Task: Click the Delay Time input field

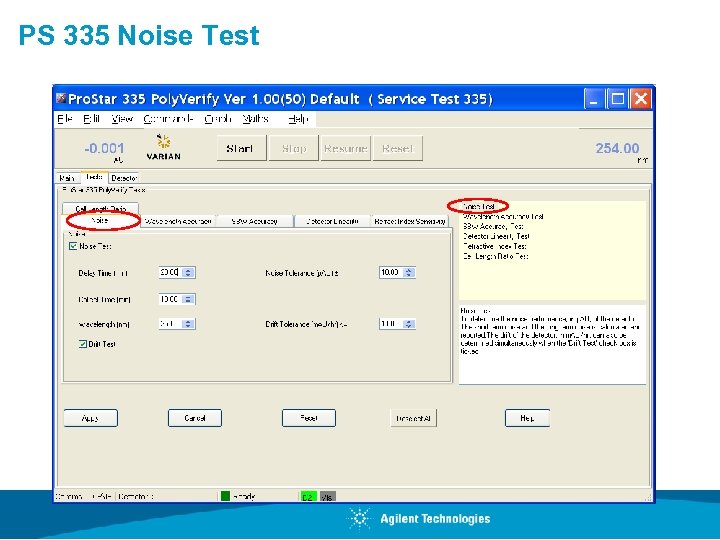Action: [x=170, y=272]
